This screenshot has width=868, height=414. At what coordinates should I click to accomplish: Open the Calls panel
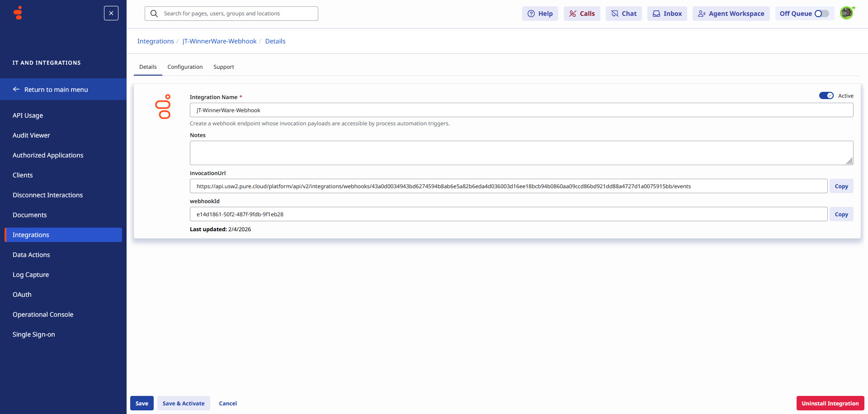coord(582,14)
